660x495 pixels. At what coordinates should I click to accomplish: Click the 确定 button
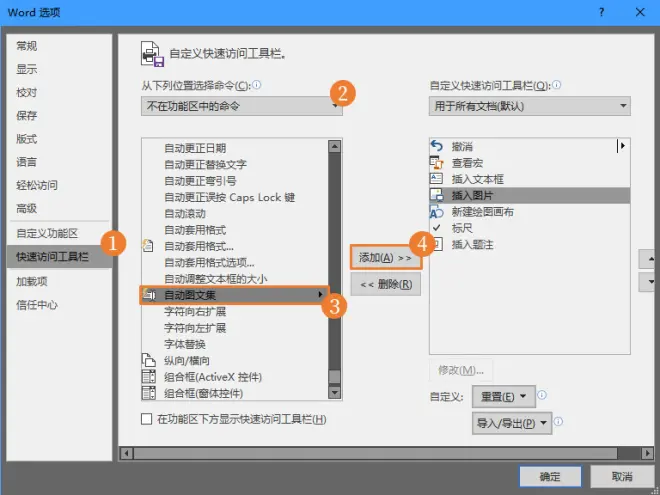pos(551,477)
